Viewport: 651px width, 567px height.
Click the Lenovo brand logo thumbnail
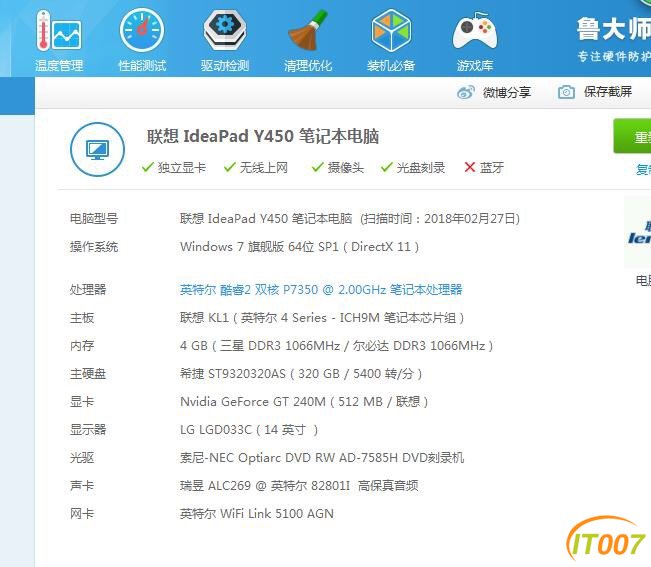click(x=638, y=232)
